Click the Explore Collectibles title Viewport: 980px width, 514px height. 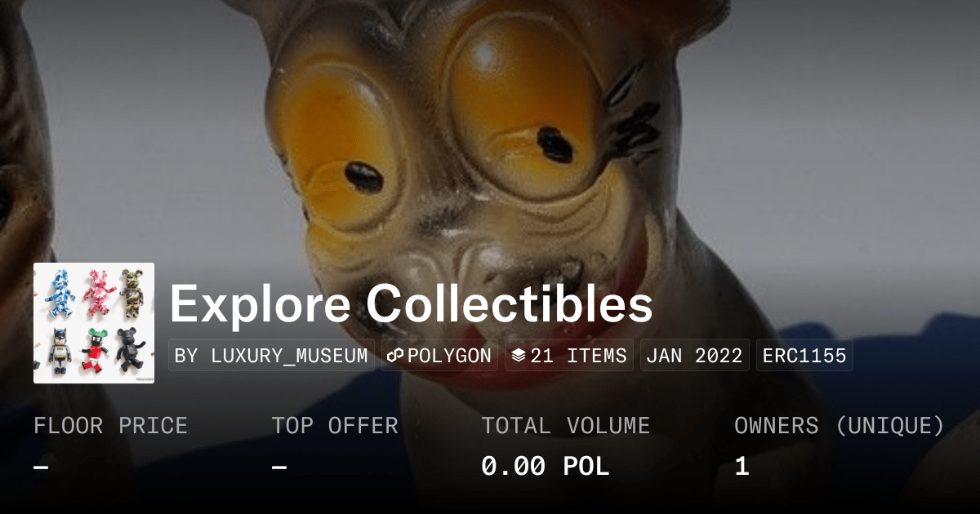tap(411, 304)
